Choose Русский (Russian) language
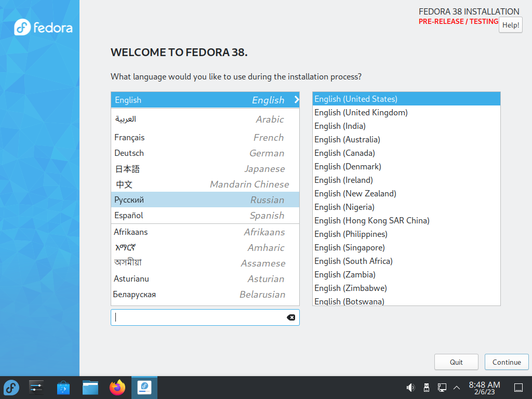 click(x=205, y=200)
